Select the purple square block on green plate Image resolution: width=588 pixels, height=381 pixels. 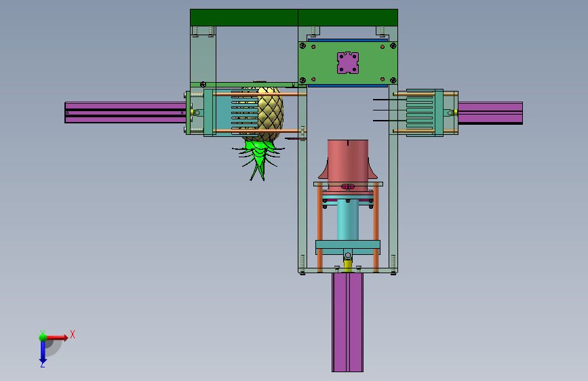[x=348, y=62]
